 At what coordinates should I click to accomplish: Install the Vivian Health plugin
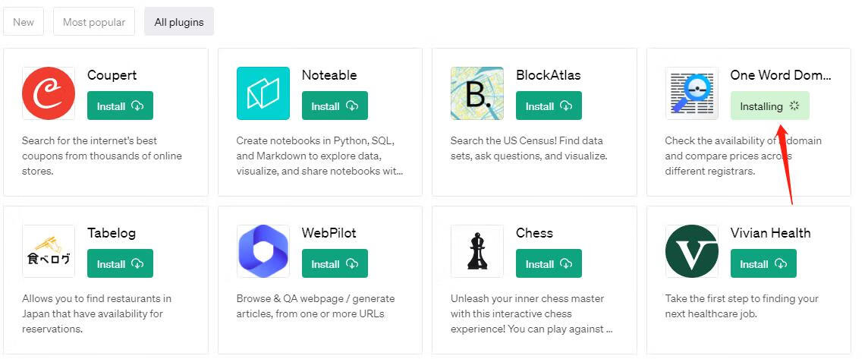[763, 263]
